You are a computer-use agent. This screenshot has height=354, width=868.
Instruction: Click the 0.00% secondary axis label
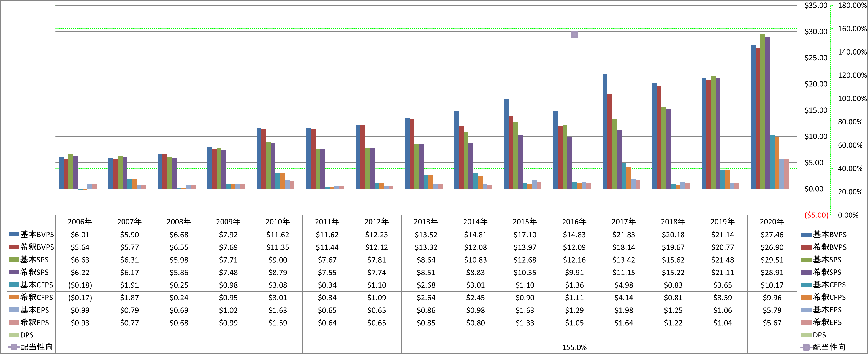coord(848,215)
